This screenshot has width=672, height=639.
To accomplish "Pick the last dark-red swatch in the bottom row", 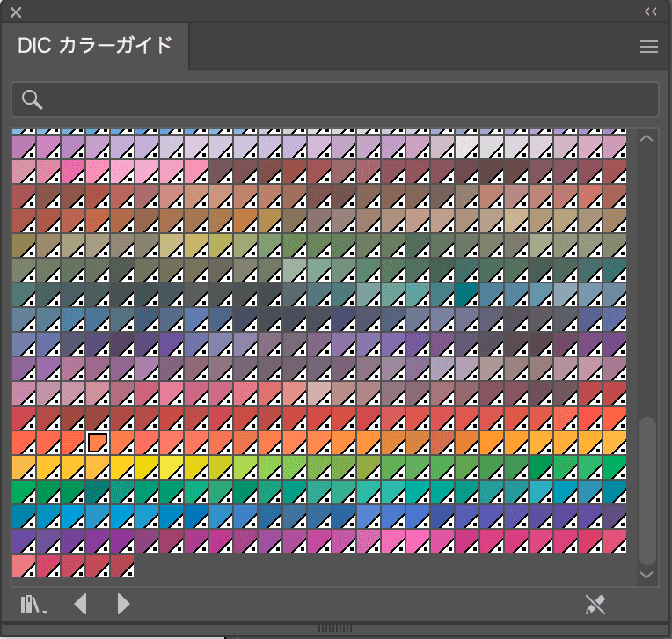I will click(122, 566).
